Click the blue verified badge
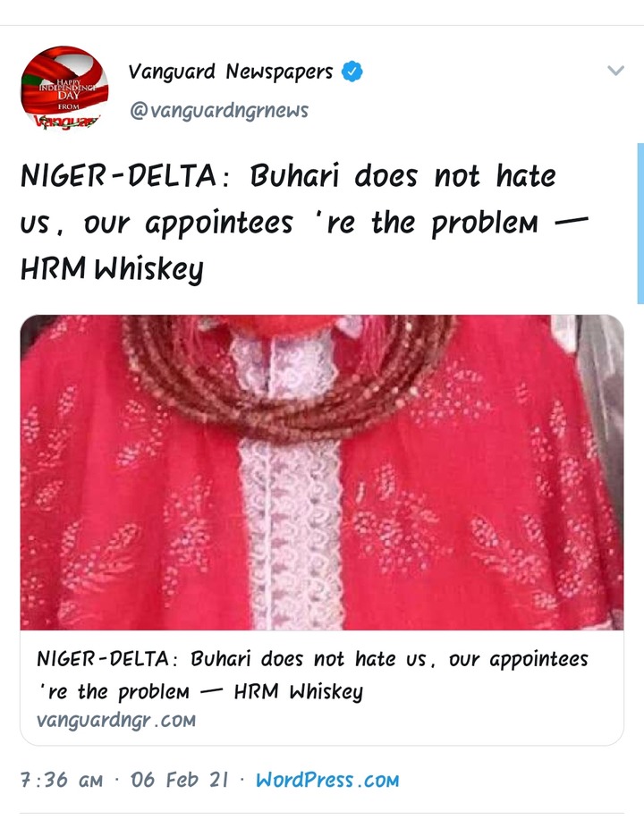The image size is (644, 820). (x=352, y=72)
